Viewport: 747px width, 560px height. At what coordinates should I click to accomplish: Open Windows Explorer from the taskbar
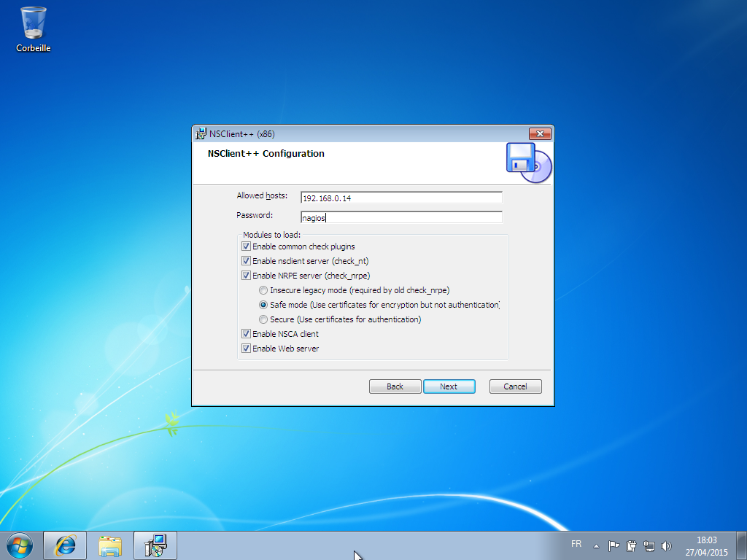[x=110, y=545]
